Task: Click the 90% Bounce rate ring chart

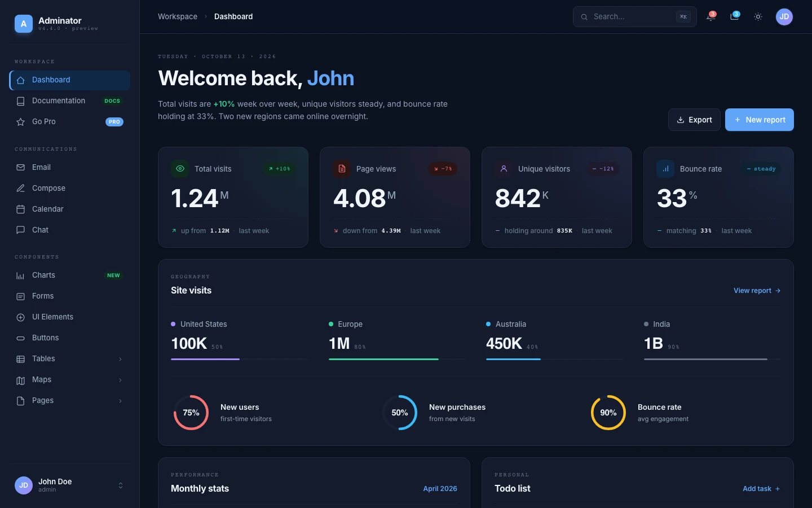Action: [608, 413]
